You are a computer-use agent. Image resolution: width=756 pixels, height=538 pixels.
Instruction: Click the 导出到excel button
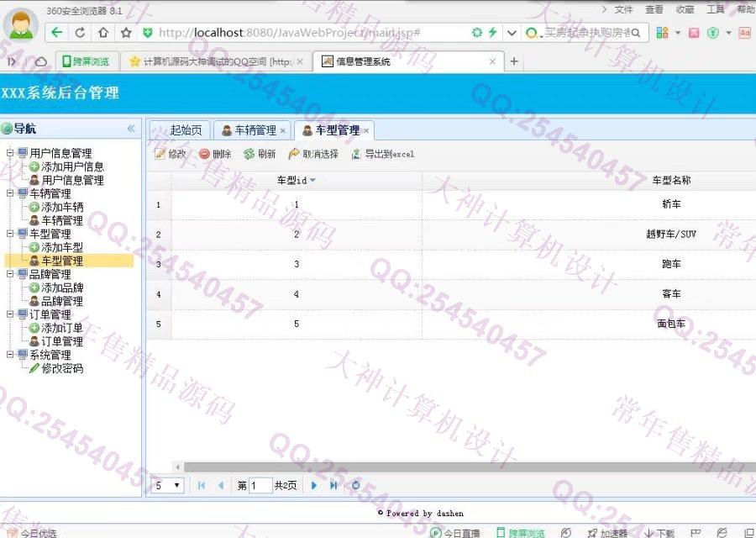pos(383,154)
